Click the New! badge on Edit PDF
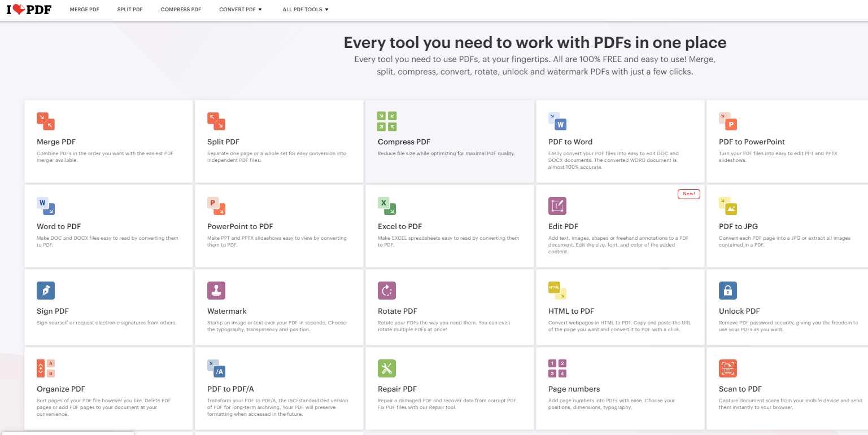This screenshot has height=435, width=868. [x=689, y=194]
